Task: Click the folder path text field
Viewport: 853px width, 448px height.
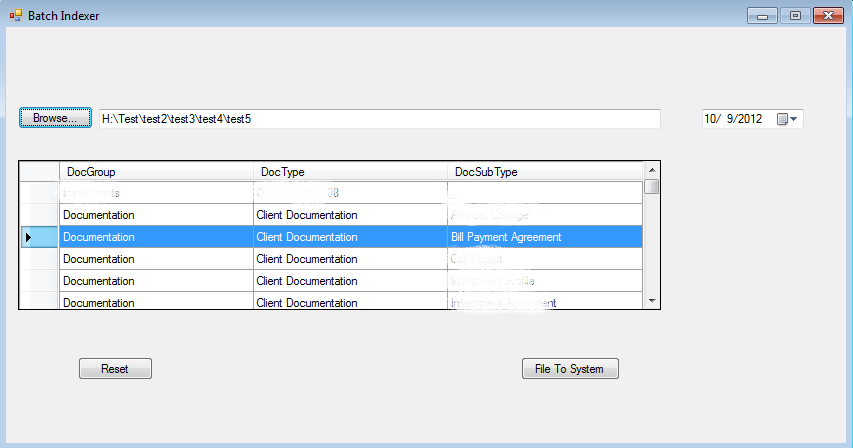Action: [379, 119]
